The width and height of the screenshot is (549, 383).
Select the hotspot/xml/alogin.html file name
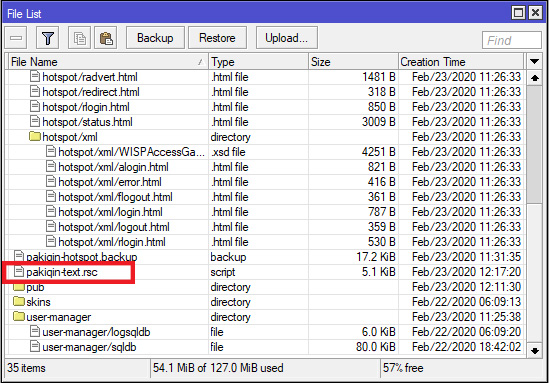[113, 167]
